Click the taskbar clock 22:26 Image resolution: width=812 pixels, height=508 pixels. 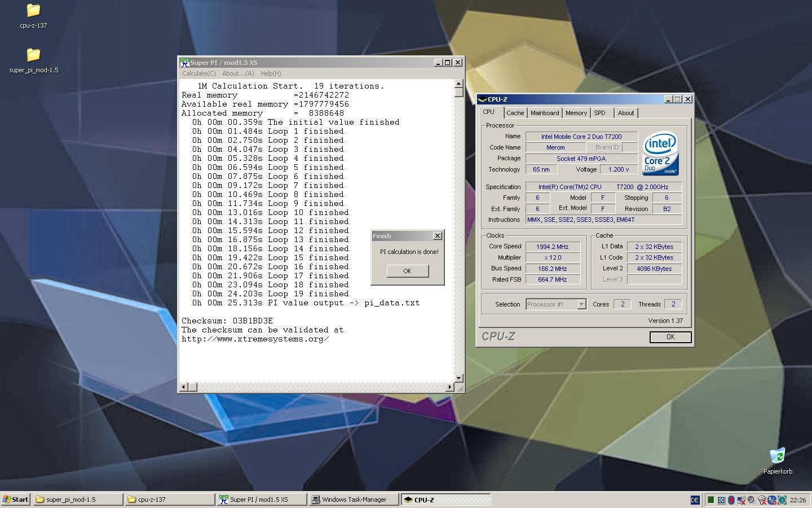click(798, 500)
